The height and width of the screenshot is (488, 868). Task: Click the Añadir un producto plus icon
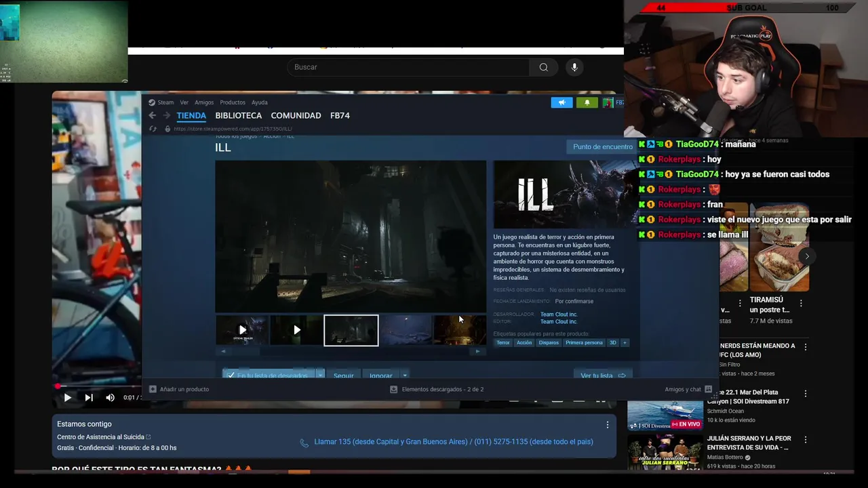pyautogui.click(x=153, y=389)
